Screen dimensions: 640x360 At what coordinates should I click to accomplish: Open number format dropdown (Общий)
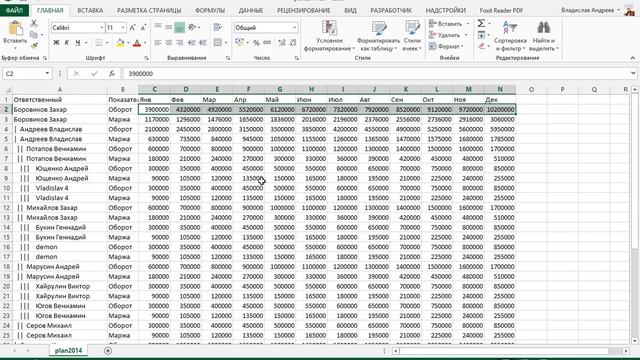click(294, 28)
